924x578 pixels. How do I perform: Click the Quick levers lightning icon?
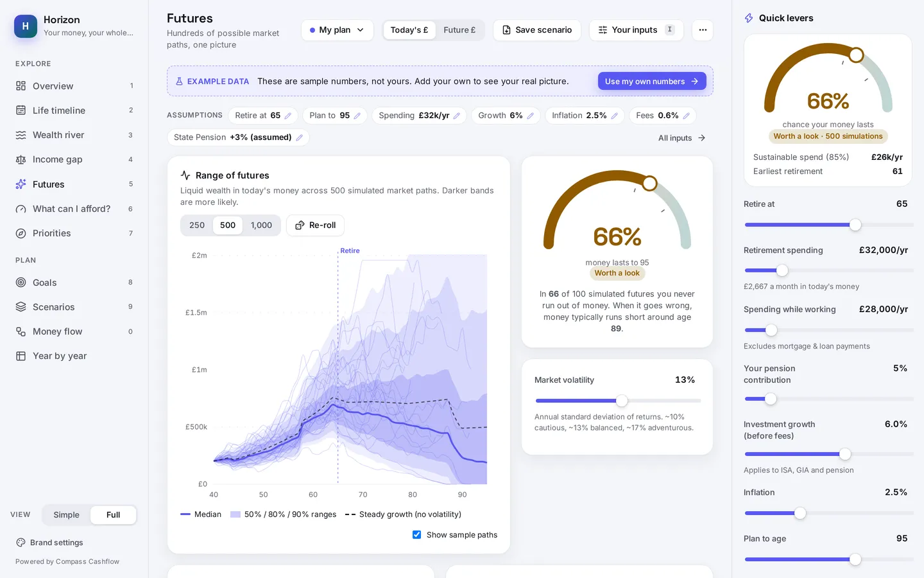[749, 18]
